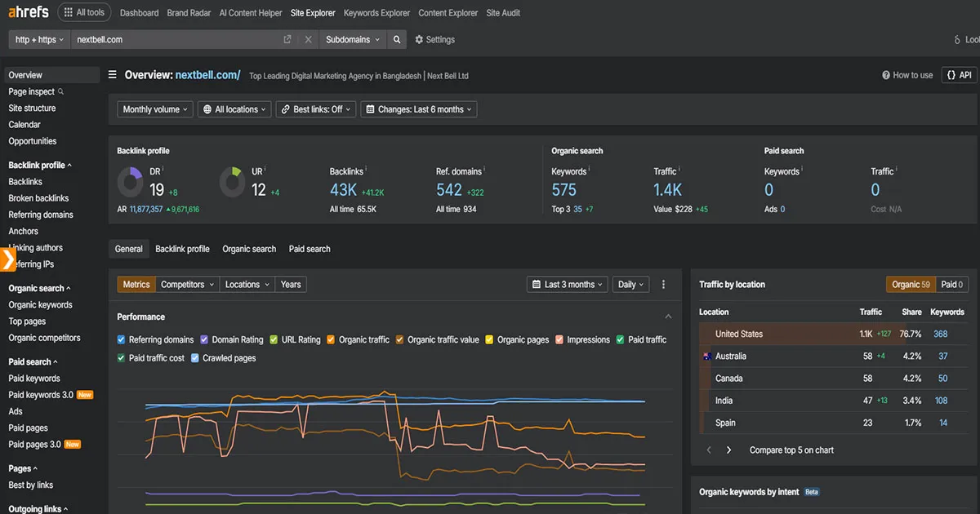Open Dashboard in top navigation
980x514 pixels.
pos(139,13)
